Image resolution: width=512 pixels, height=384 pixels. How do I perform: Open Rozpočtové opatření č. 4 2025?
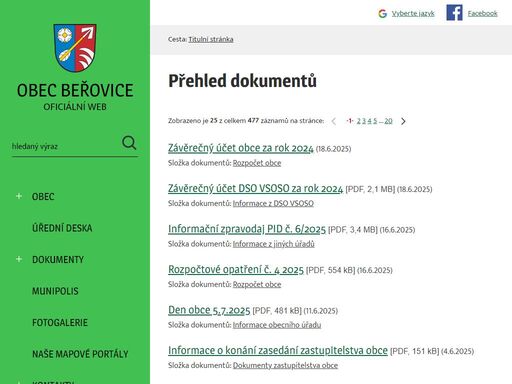coord(236,269)
